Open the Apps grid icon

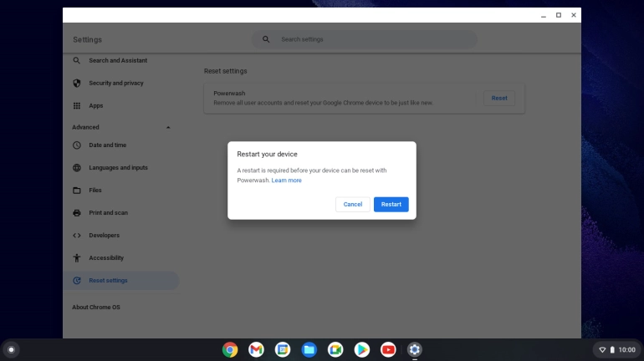pos(77,106)
